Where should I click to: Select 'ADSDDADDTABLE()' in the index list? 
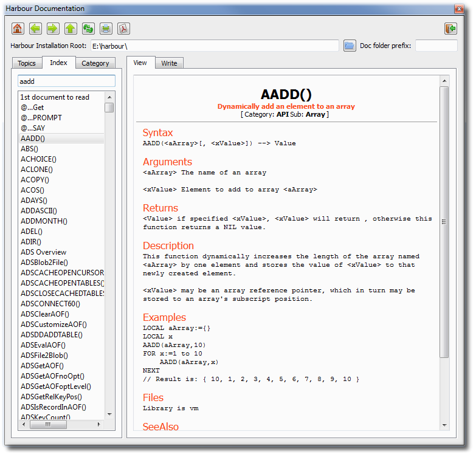[x=61, y=335]
